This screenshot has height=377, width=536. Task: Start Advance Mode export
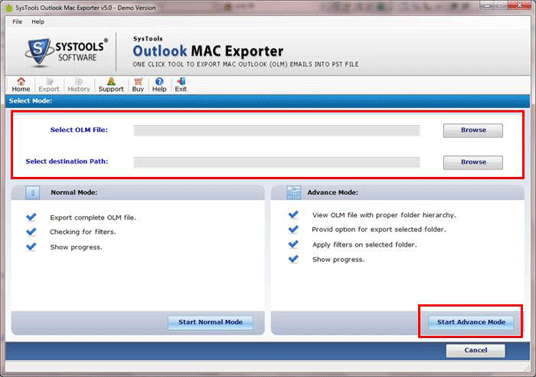(471, 322)
